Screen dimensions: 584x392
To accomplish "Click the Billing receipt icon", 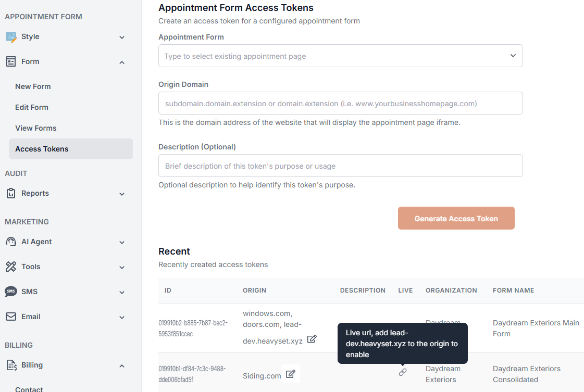I will click(10, 365).
